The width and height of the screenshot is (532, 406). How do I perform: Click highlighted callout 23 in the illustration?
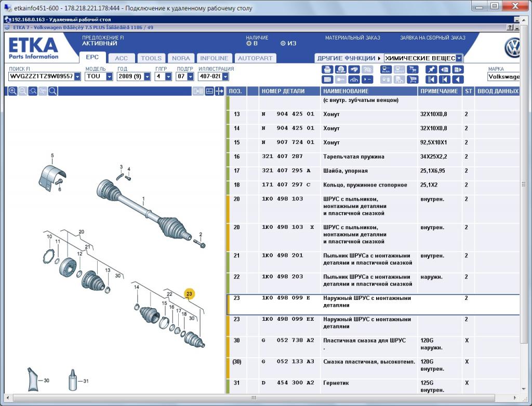tap(189, 294)
